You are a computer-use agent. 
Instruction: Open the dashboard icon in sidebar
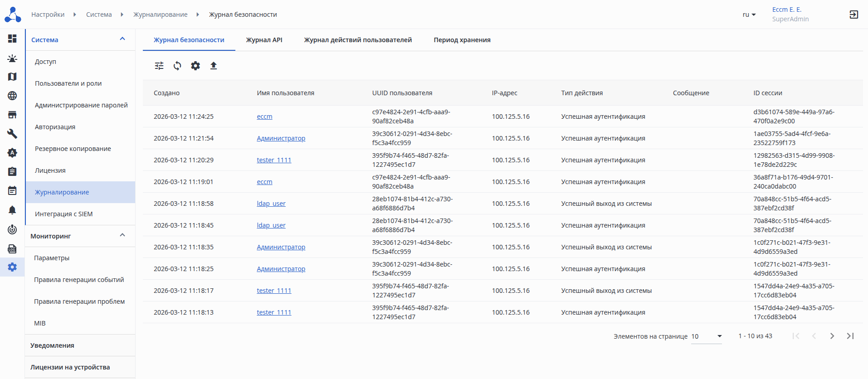point(12,39)
